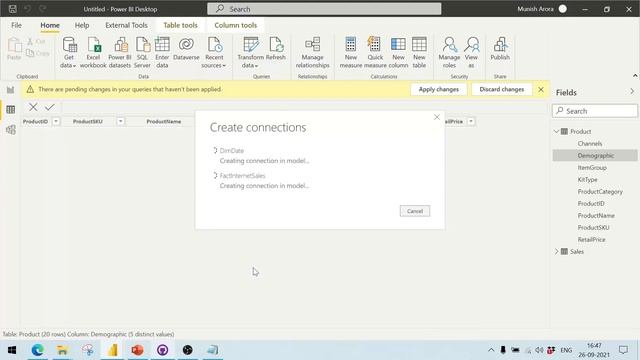640x360 pixels.
Task: Select the Dataverse connector
Action: [186, 49]
